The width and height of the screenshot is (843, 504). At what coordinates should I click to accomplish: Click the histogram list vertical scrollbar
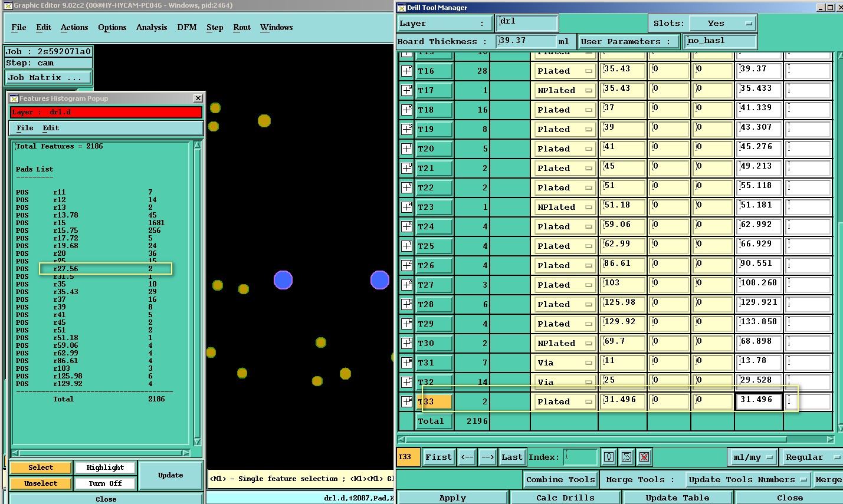point(198,293)
